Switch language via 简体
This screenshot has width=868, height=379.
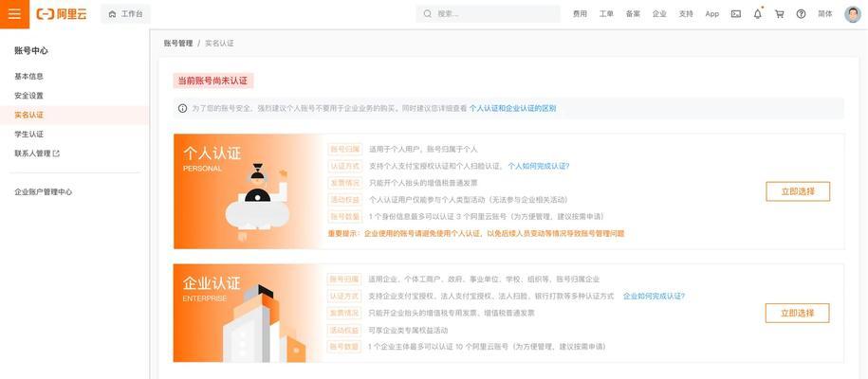pyautogui.click(x=824, y=14)
